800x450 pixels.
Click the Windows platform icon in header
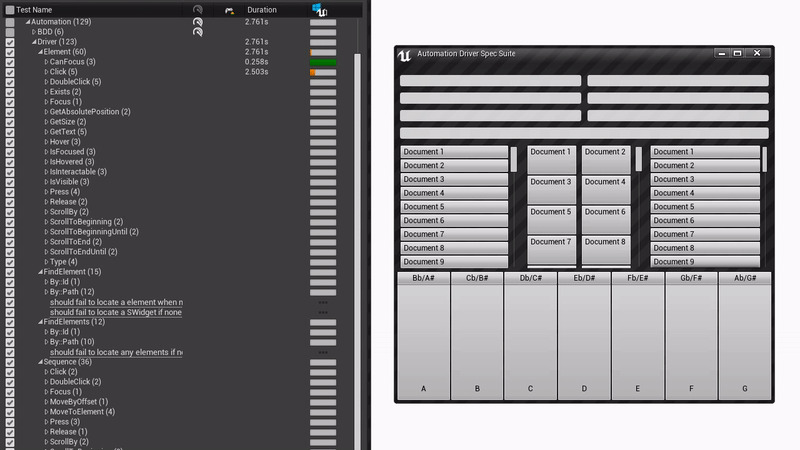coord(319,9)
